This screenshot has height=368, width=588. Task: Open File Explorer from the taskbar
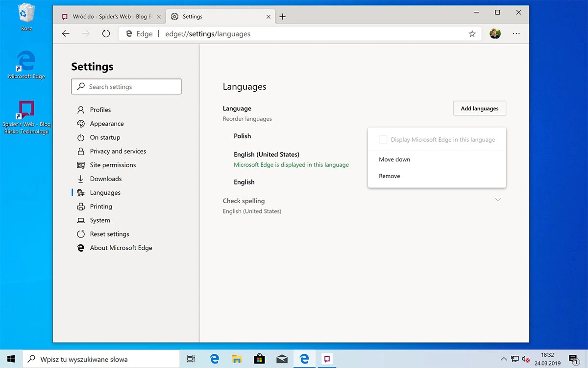tap(237, 359)
